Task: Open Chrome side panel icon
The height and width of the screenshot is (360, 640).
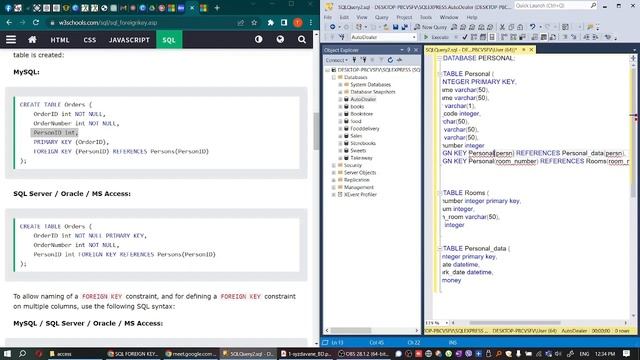Action: (284, 22)
